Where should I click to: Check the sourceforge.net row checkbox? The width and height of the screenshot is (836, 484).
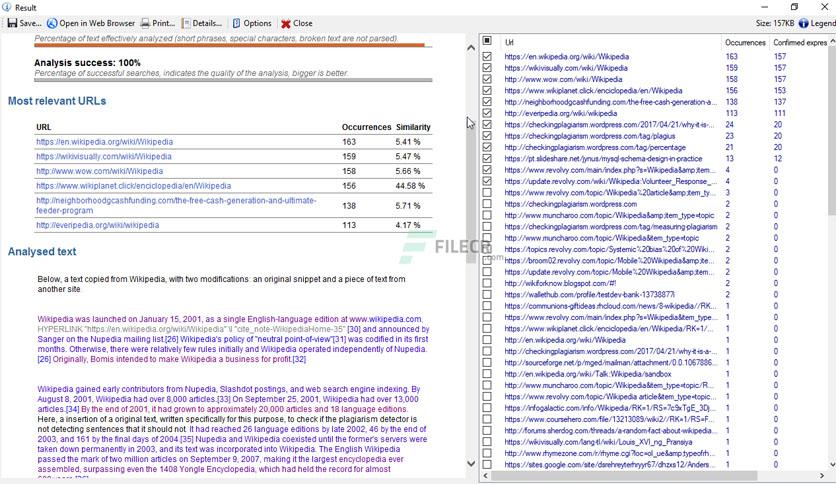click(x=487, y=362)
